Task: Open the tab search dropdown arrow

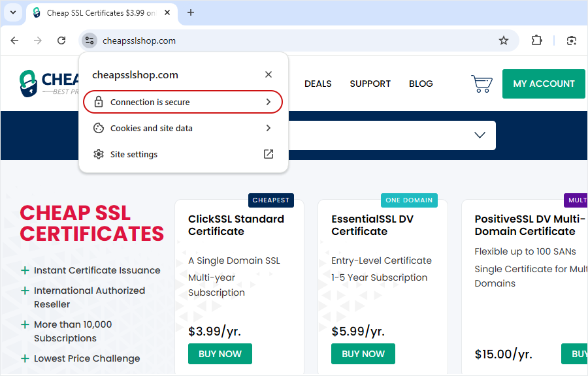Action: pyautogui.click(x=13, y=12)
